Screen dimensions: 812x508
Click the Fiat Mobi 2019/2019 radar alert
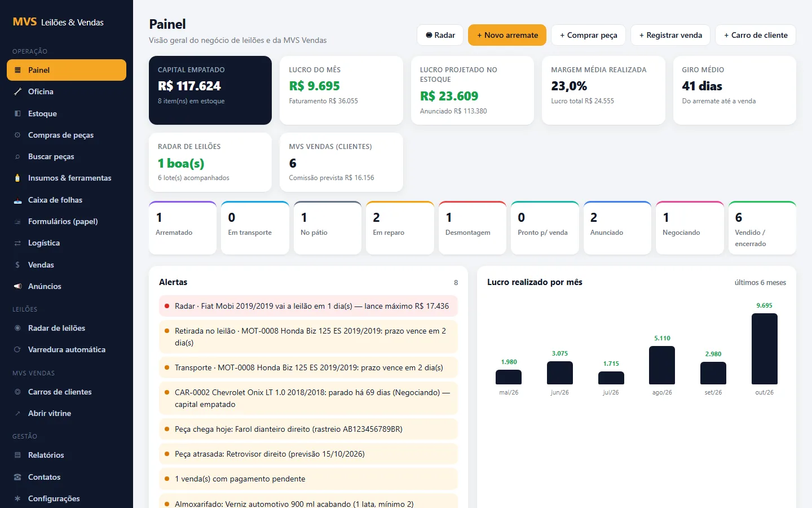(x=308, y=306)
